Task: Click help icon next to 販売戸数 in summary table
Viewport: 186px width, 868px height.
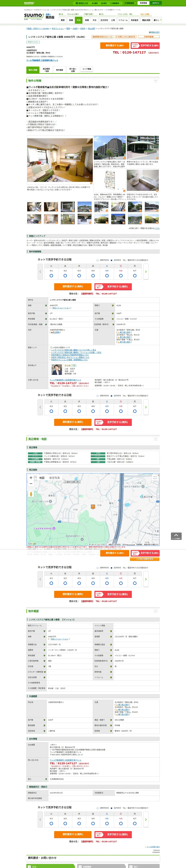Action: tap(46, 313)
